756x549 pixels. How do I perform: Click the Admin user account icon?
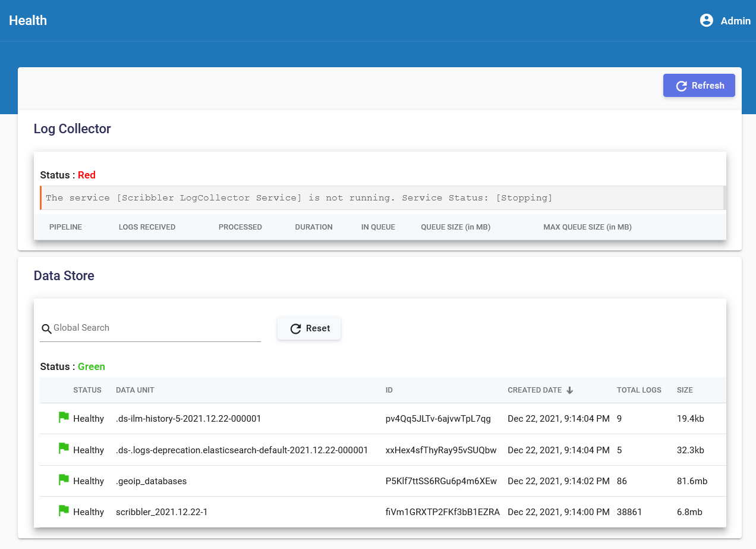click(706, 20)
